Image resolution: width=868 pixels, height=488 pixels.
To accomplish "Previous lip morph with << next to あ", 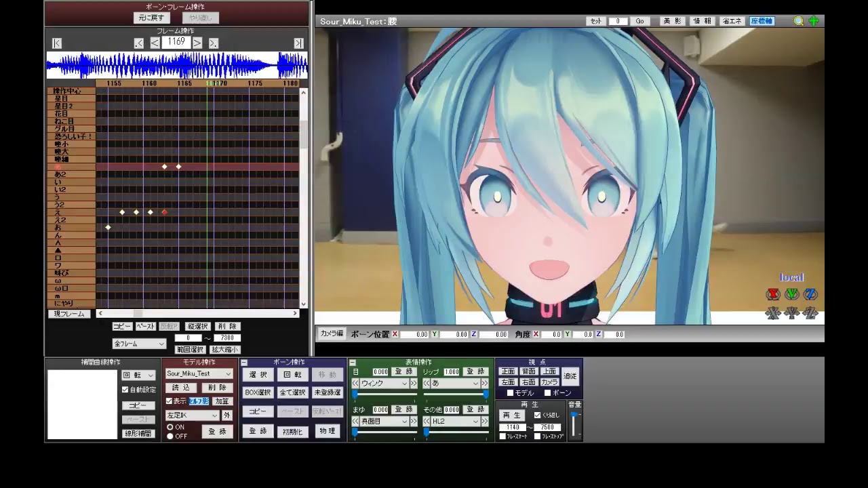I will 427,384.
